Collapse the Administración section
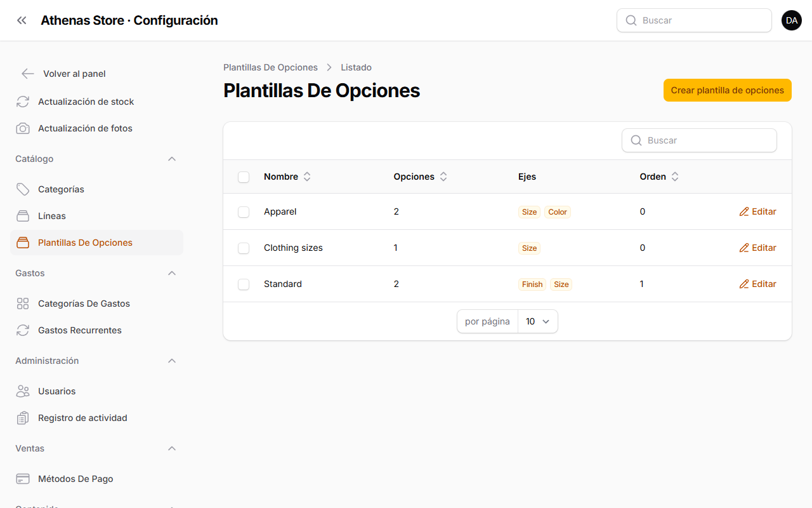 click(x=172, y=361)
